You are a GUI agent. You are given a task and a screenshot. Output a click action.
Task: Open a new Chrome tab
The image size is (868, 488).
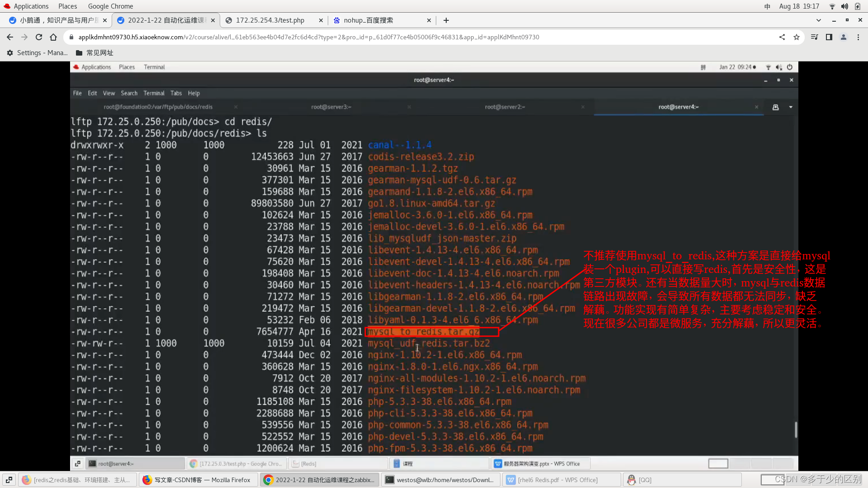(446, 20)
